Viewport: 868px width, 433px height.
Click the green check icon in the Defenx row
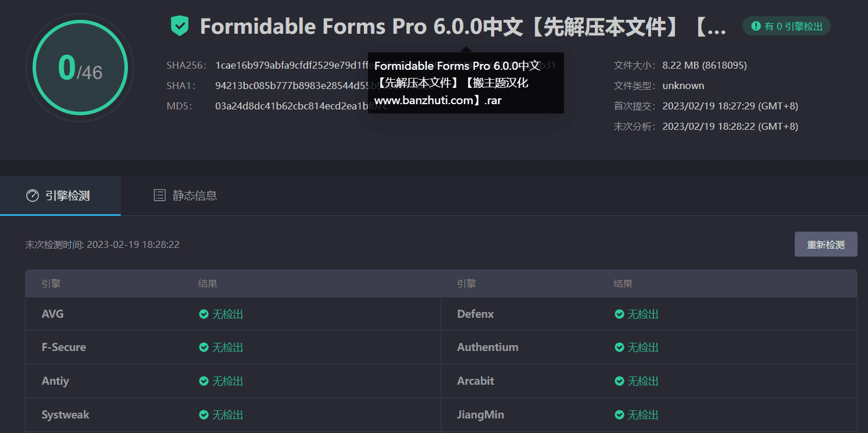click(x=620, y=314)
